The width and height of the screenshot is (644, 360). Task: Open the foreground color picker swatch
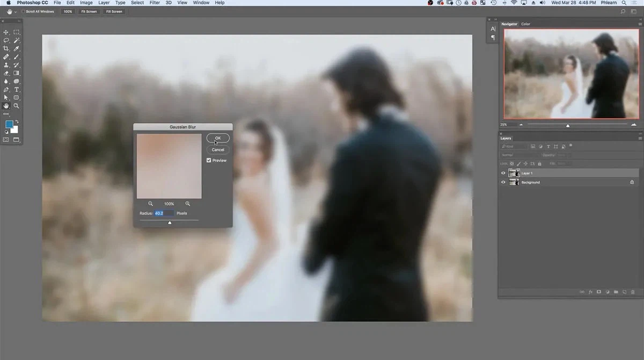pos(9,124)
